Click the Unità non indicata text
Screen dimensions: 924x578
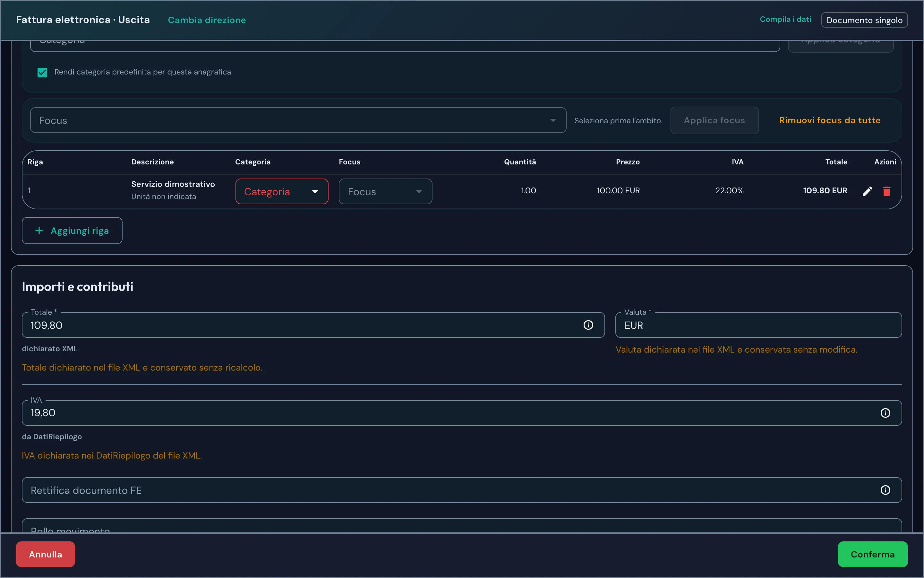coord(163,197)
